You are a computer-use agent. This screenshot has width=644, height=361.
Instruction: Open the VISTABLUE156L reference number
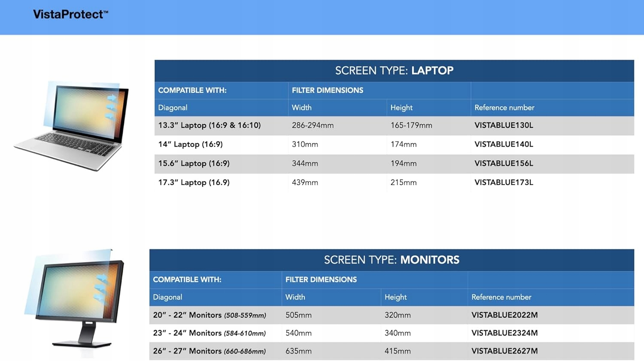click(504, 163)
